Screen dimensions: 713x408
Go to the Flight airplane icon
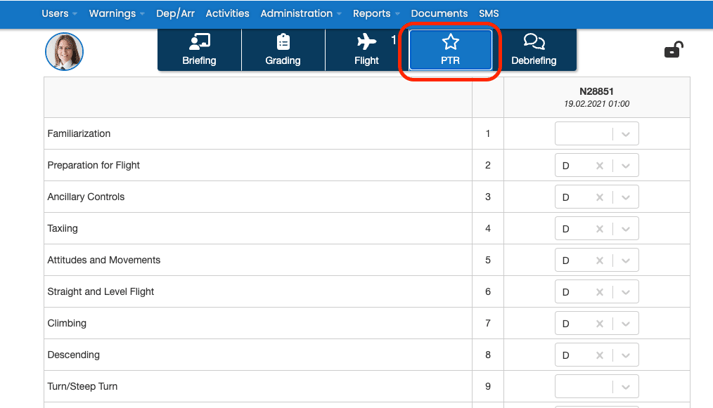pos(367,42)
